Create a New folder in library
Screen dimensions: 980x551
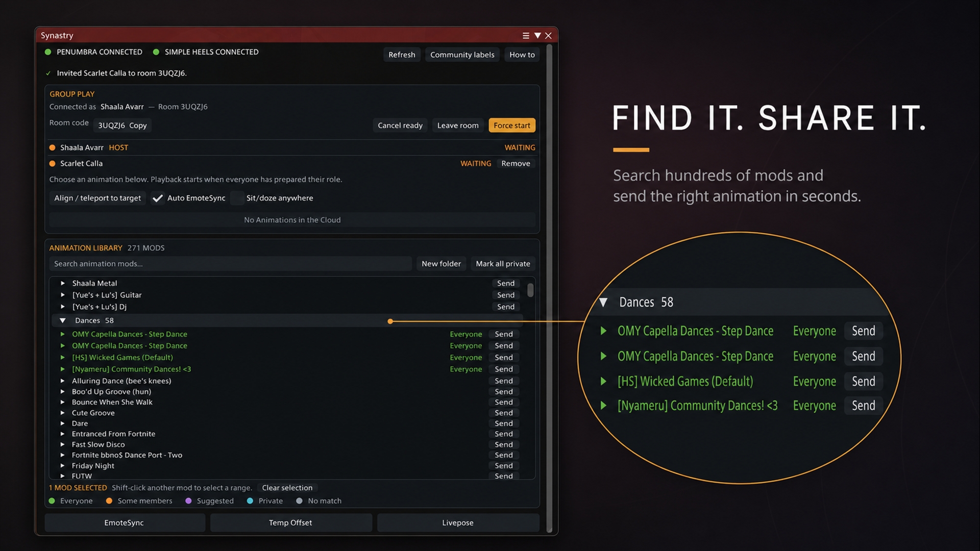click(x=441, y=264)
